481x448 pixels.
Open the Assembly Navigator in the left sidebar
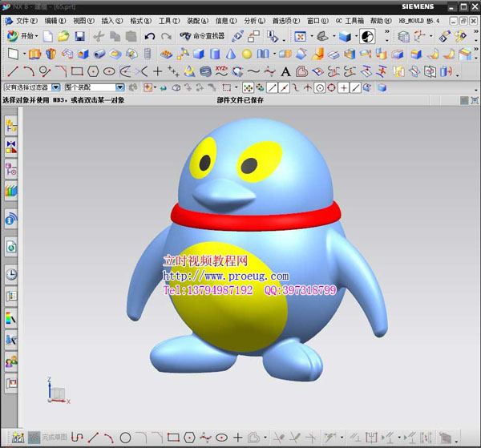[11, 126]
